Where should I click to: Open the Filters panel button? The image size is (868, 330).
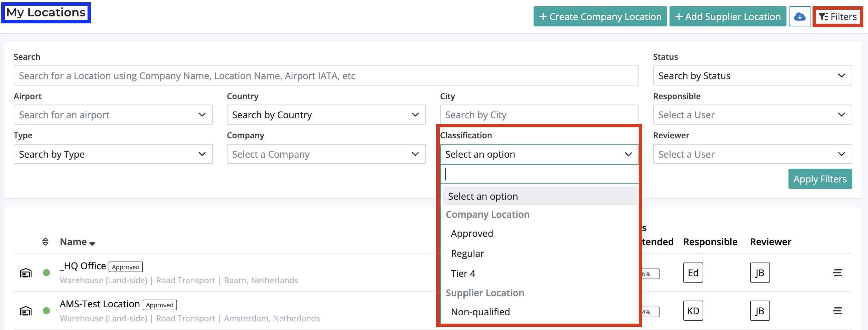(838, 16)
